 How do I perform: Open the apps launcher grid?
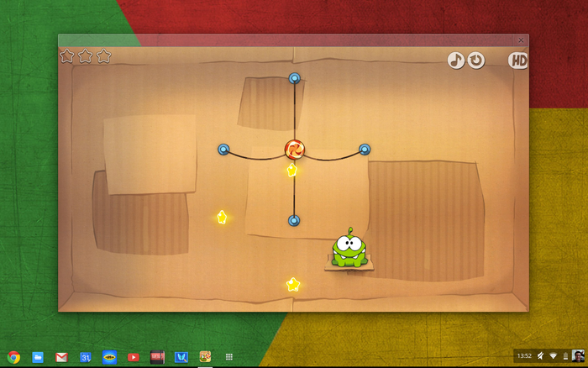tap(228, 356)
